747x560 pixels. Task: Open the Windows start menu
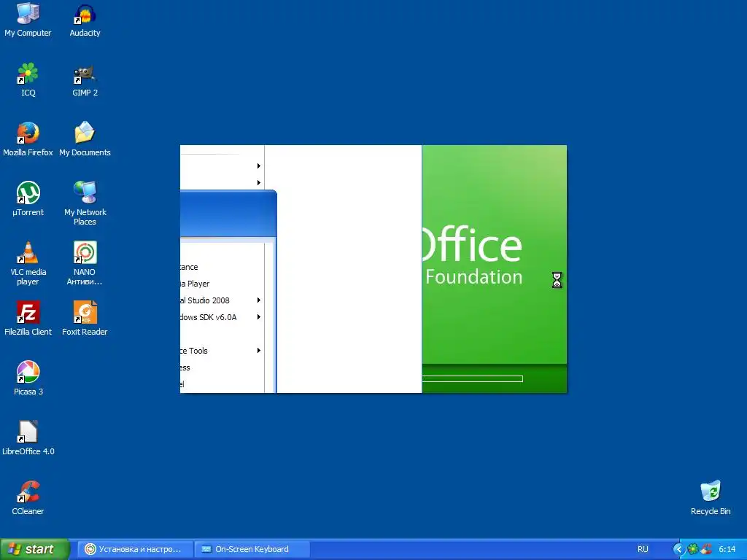point(35,549)
